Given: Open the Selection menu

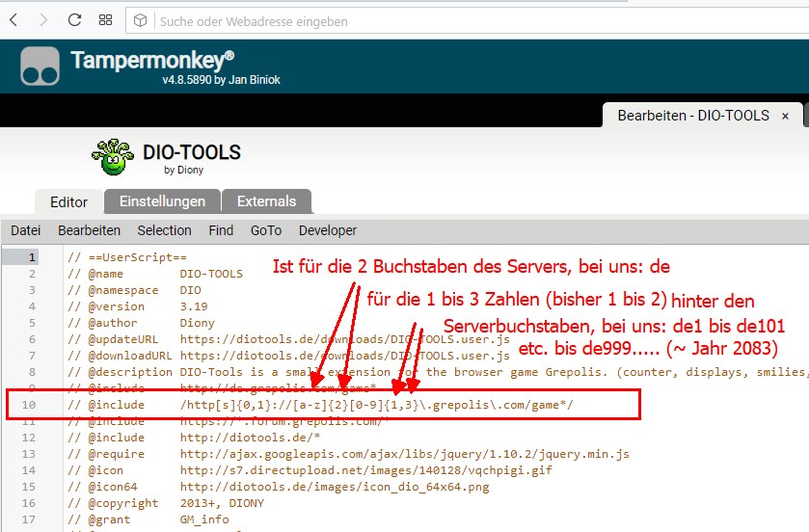Looking at the screenshot, I should coord(165,230).
